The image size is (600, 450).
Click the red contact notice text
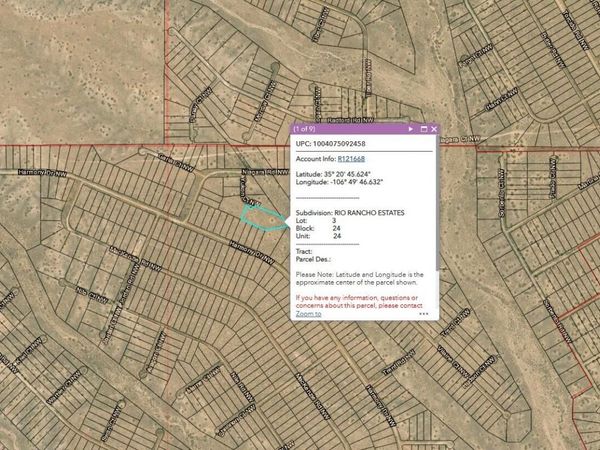tap(362, 301)
